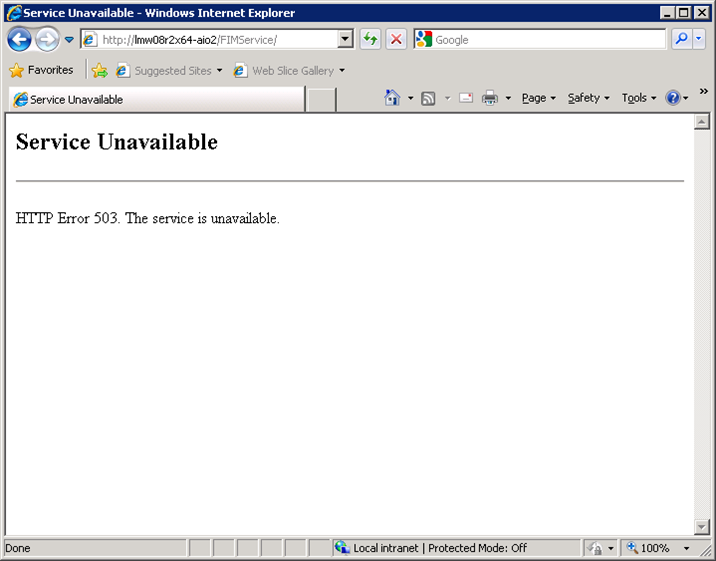Click the Google logo in search box

click(x=424, y=39)
